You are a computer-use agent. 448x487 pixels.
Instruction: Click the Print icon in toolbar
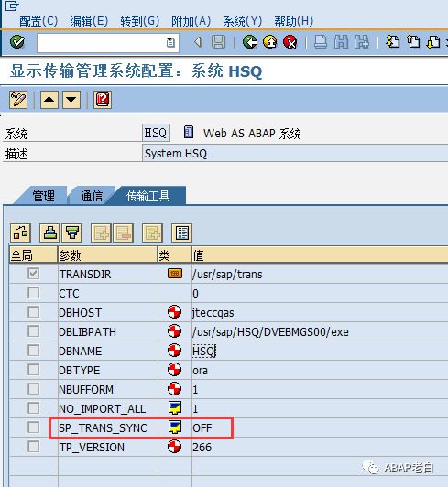(321, 41)
